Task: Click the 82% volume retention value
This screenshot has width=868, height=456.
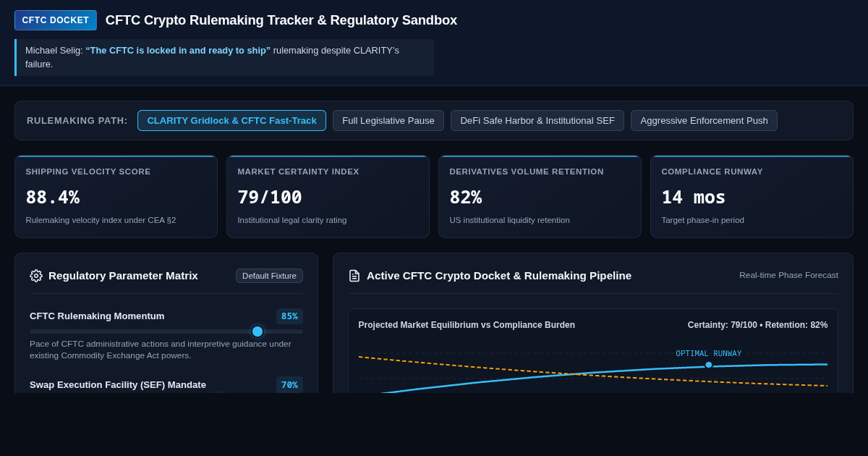Action: [466, 197]
